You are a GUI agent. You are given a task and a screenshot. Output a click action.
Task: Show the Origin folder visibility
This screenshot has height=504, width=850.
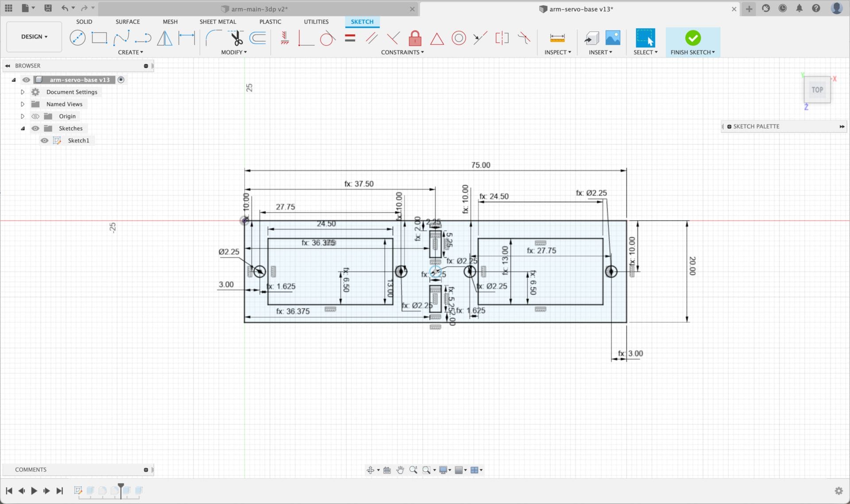point(35,116)
